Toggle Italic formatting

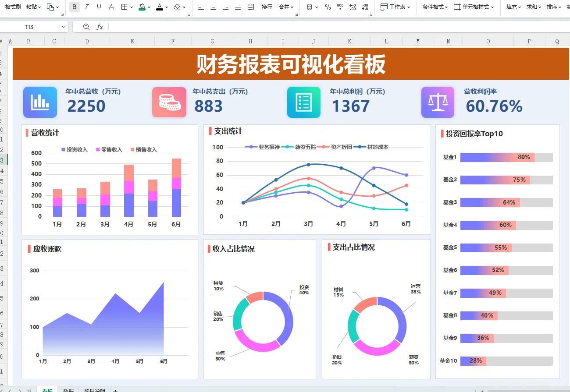pos(86,7)
